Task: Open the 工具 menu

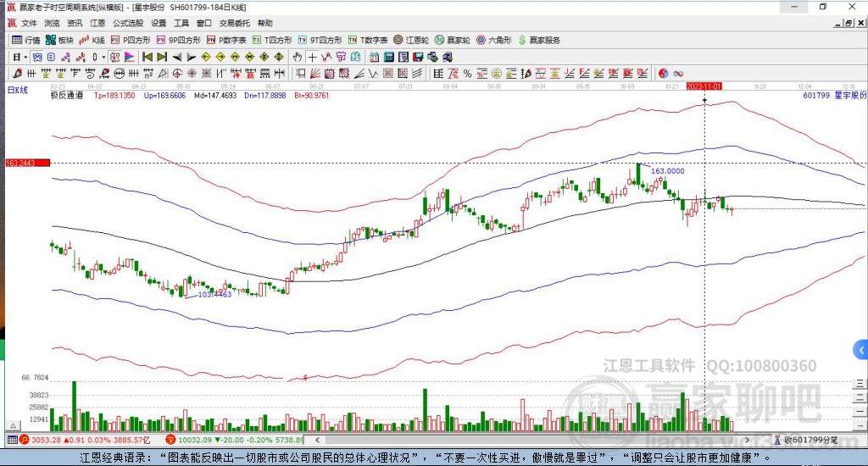Action: pyautogui.click(x=181, y=23)
